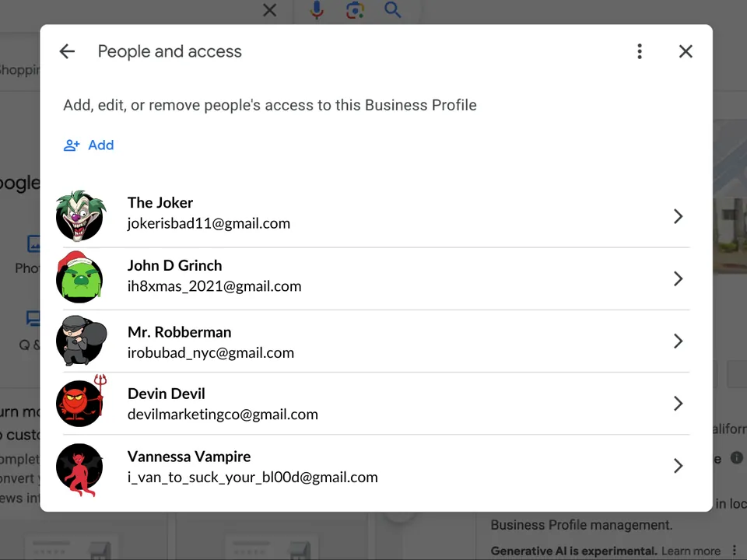The width and height of the screenshot is (747, 560).
Task: Select Devin Devil name text
Action: (x=167, y=394)
